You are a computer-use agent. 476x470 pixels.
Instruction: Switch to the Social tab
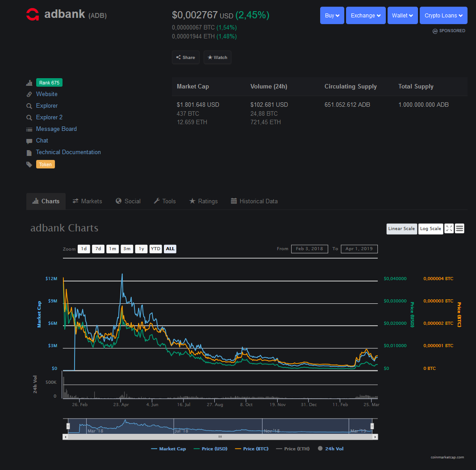[128, 201]
